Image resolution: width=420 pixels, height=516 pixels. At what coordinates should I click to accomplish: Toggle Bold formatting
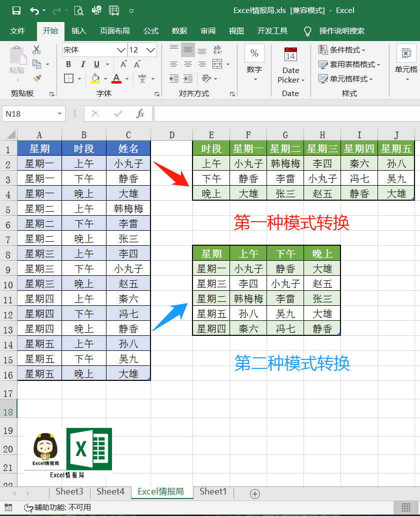68,64
